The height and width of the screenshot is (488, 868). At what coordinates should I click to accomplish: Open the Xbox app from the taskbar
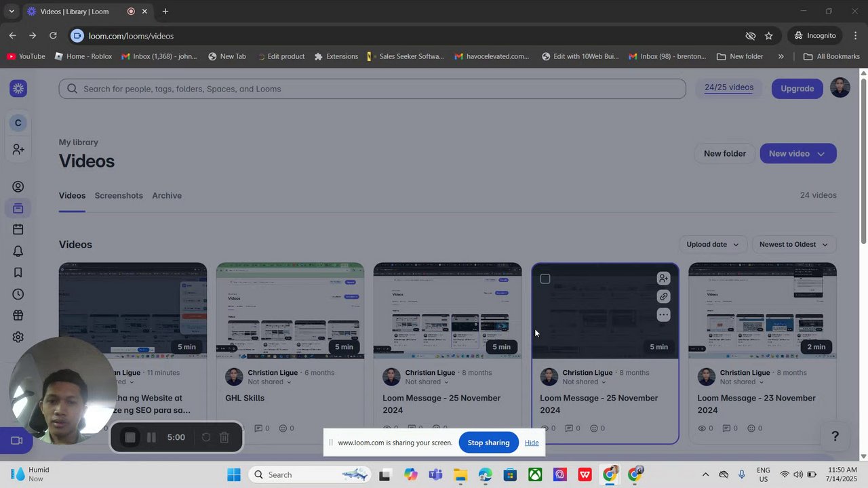(x=535, y=474)
